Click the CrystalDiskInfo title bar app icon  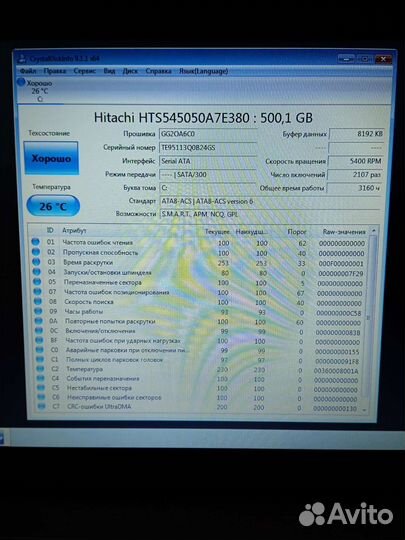point(22,59)
